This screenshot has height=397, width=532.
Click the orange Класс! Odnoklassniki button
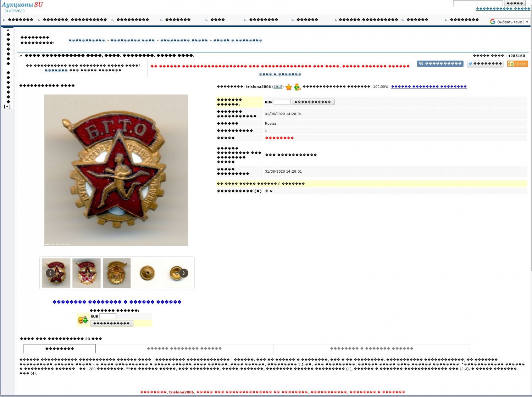click(517, 64)
